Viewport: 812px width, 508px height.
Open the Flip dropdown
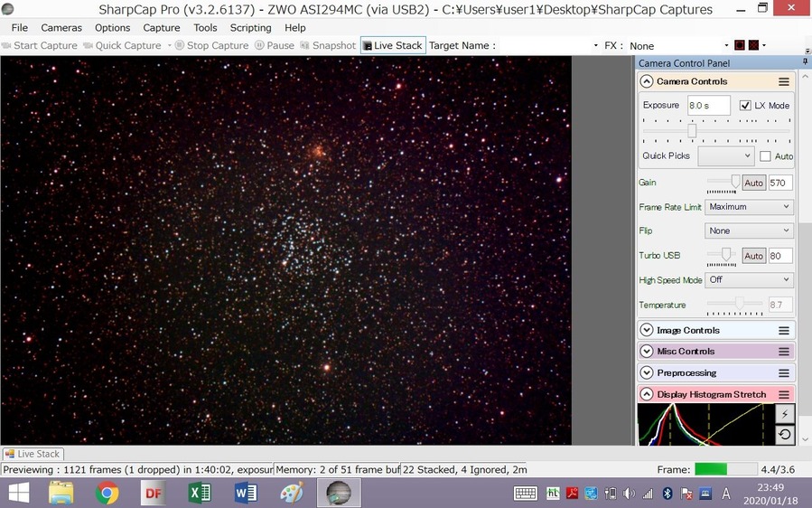(x=749, y=230)
